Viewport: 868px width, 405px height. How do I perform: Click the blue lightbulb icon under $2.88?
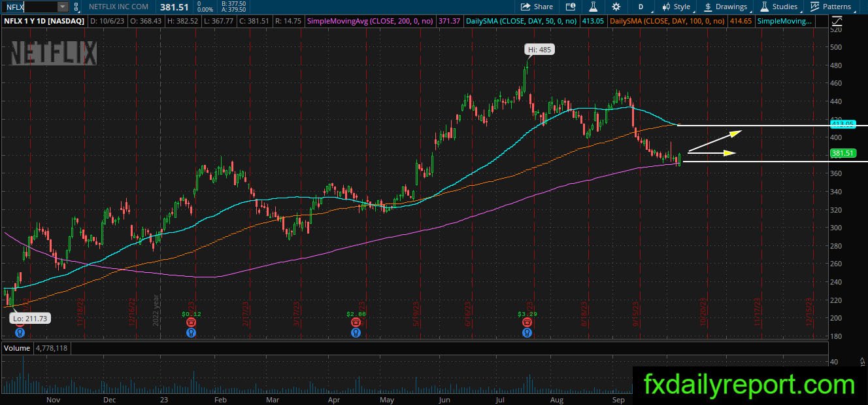pyautogui.click(x=356, y=332)
